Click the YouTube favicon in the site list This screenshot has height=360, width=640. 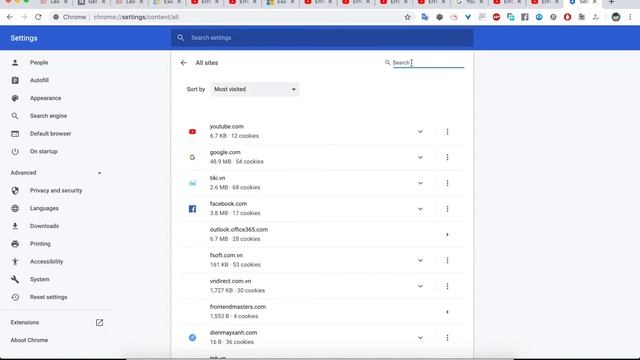[192, 132]
